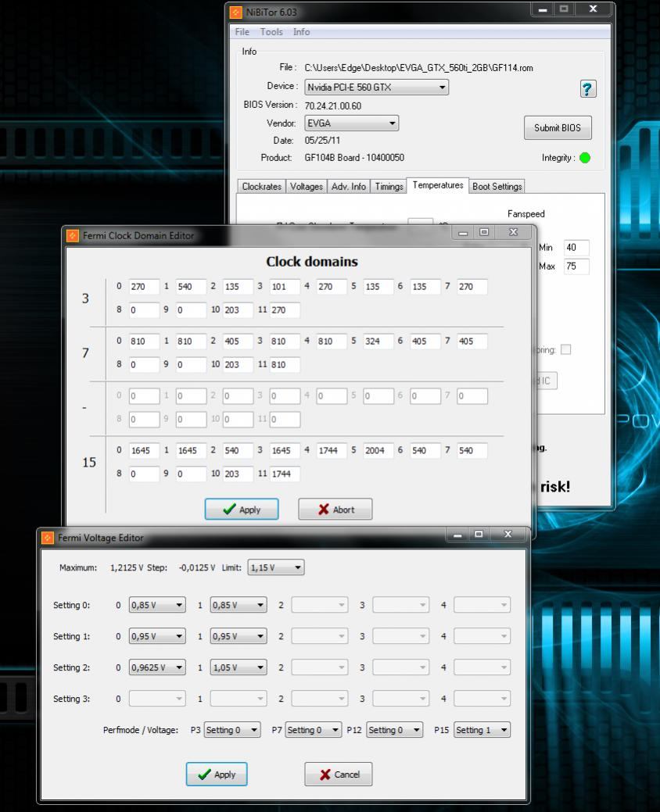Click the Product text GF104B Board - 10400050
Screen dimensions: 660x812
[354, 157]
